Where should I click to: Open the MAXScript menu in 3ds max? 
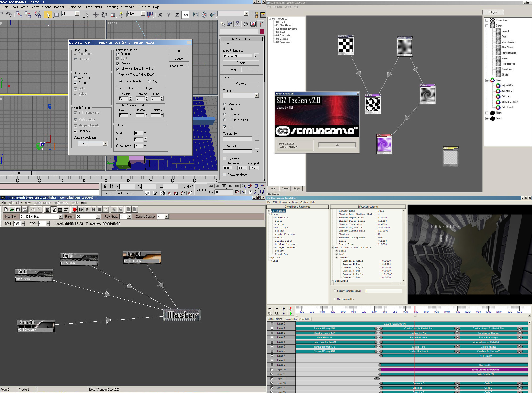click(x=144, y=7)
